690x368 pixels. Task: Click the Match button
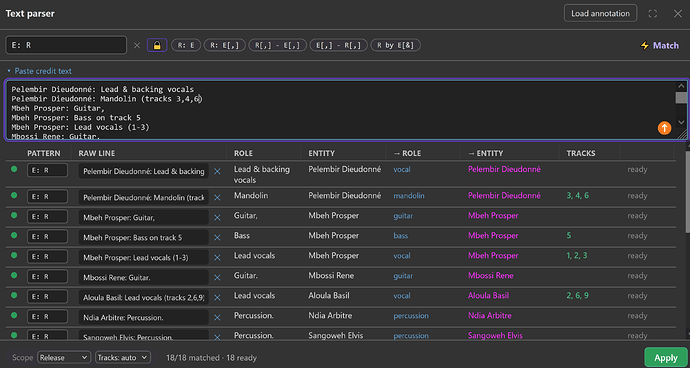point(659,45)
